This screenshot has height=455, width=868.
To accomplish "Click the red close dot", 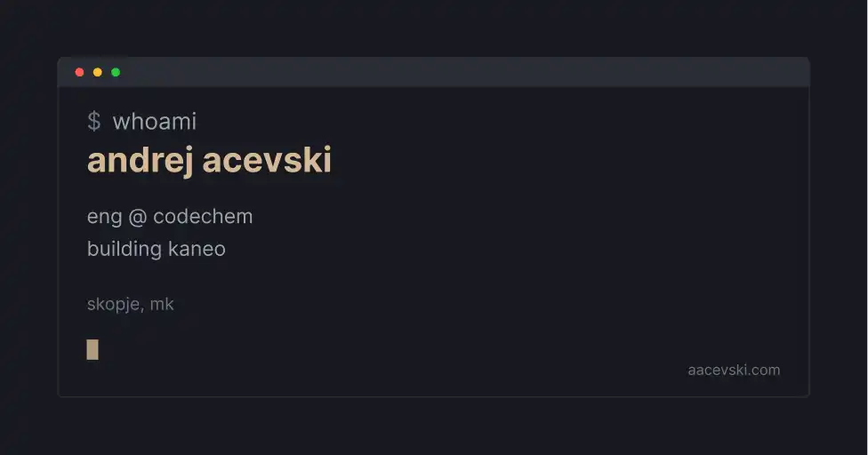I will (80, 72).
